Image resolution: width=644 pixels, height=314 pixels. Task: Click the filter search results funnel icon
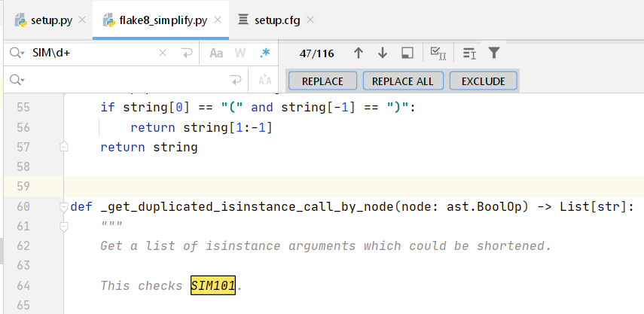[494, 53]
